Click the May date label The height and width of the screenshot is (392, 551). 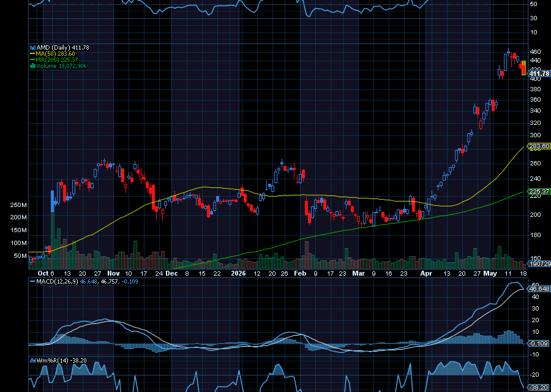(490, 274)
